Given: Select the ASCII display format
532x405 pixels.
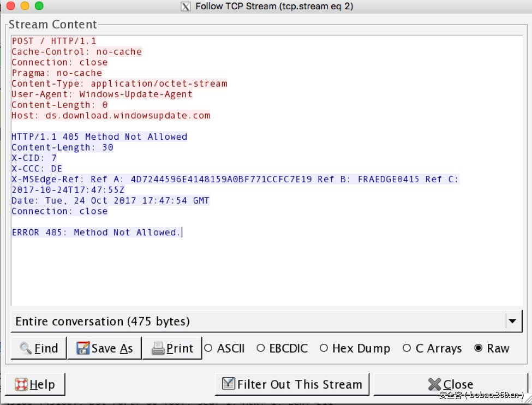Looking at the screenshot, I should (208, 348).
